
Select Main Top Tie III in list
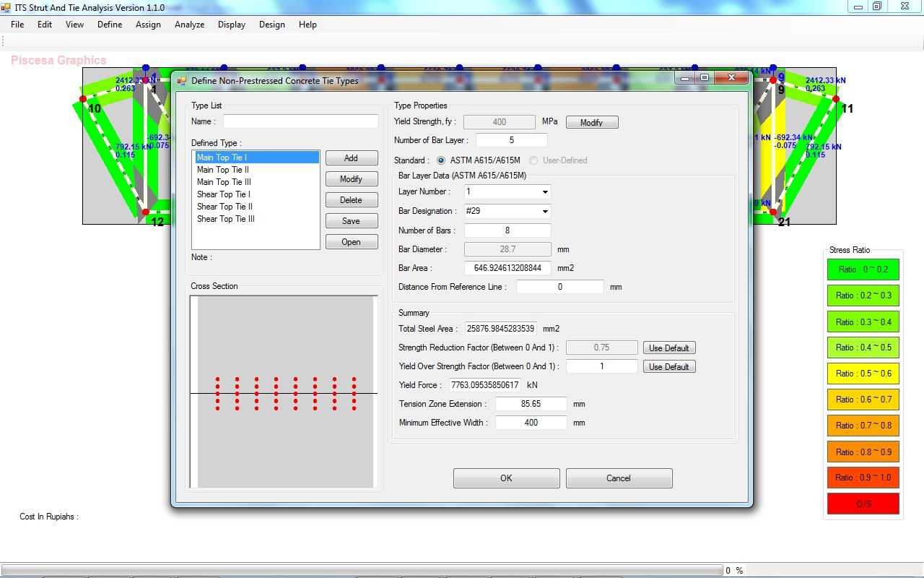[224, 182]
